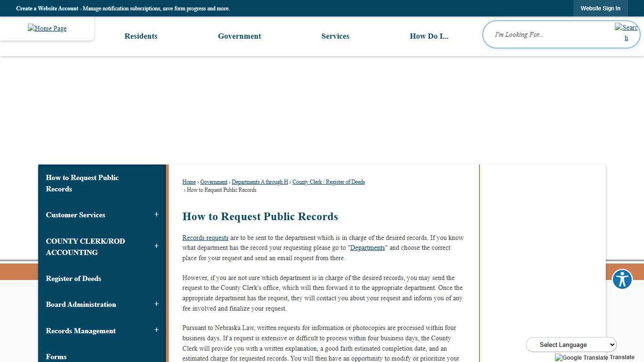This screenshot has width=644, height=362.
Task: Expand the Board Administration section
Action: point(157,304)
